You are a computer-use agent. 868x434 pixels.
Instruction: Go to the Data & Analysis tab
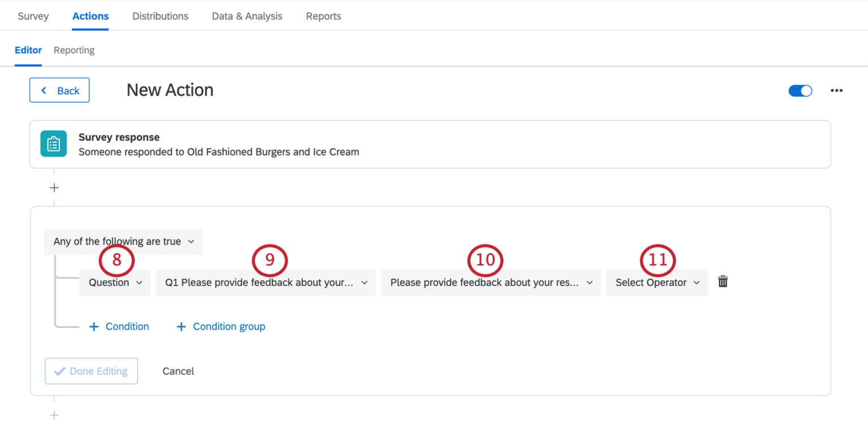click(247, 16)
